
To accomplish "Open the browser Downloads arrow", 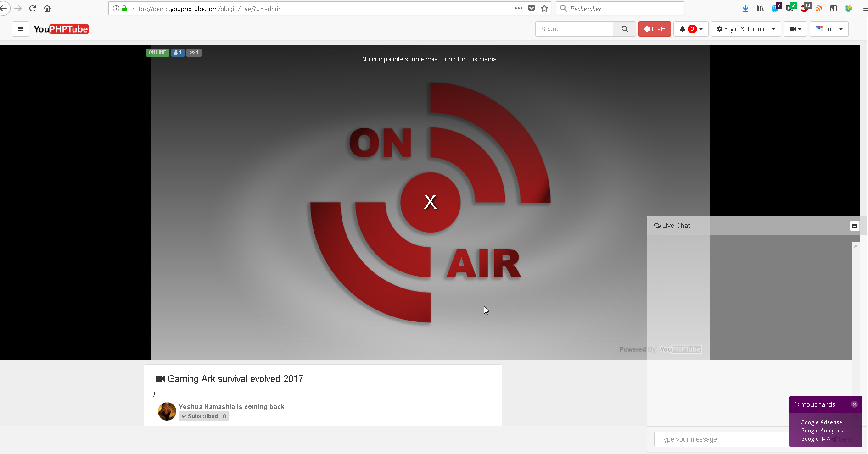I will [x=745, y=8].
